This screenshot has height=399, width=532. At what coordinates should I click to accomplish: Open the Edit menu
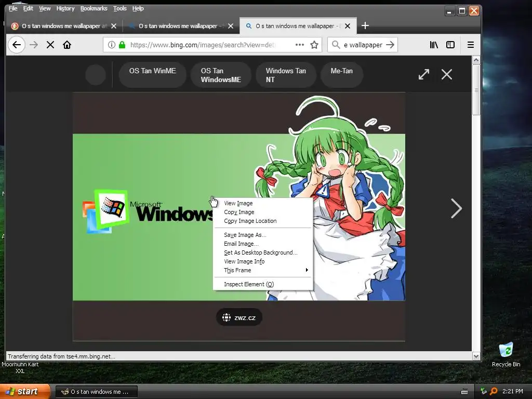28,8
